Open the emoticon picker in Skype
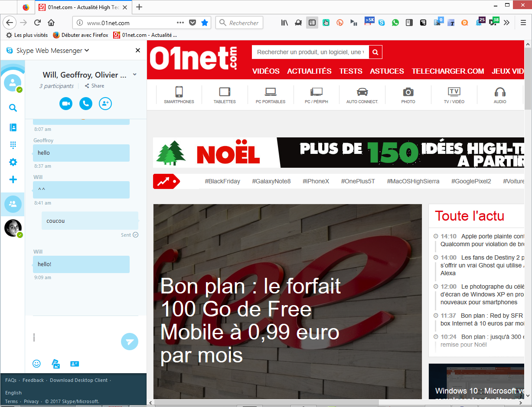Viewport: 532px width, 407px height. click(x=37, y=363)
